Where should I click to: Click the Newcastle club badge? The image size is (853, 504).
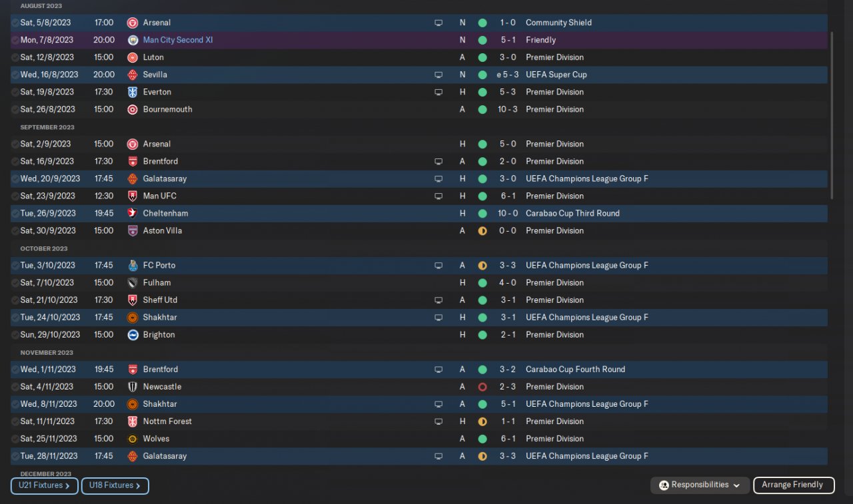click(x=133, y=387)
